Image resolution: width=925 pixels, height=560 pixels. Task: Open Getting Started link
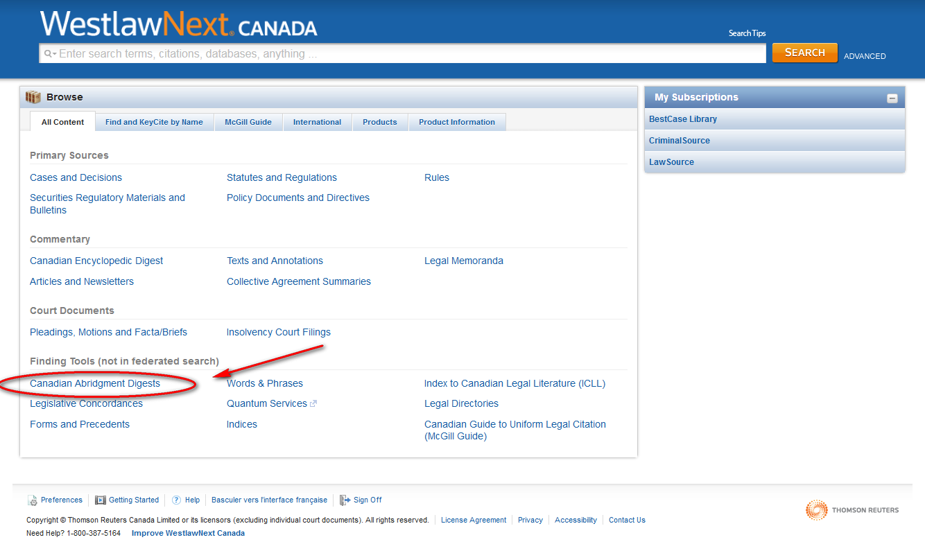[x=134, y=500]
